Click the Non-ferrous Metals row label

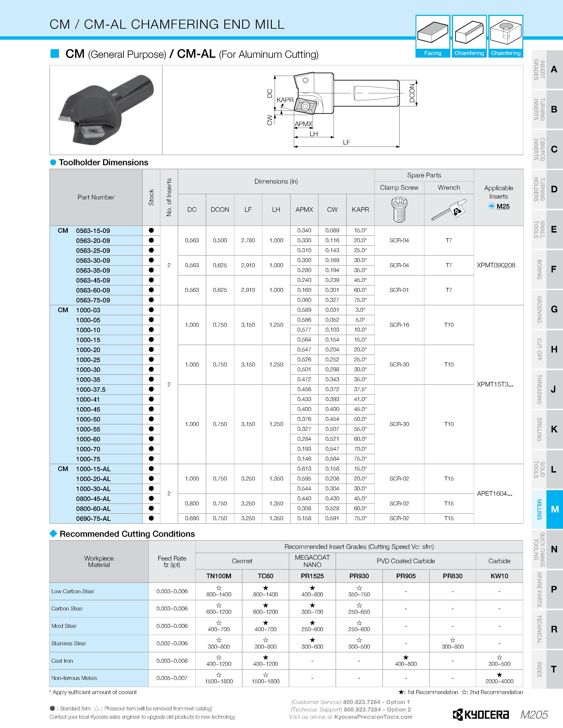point(74,678)
